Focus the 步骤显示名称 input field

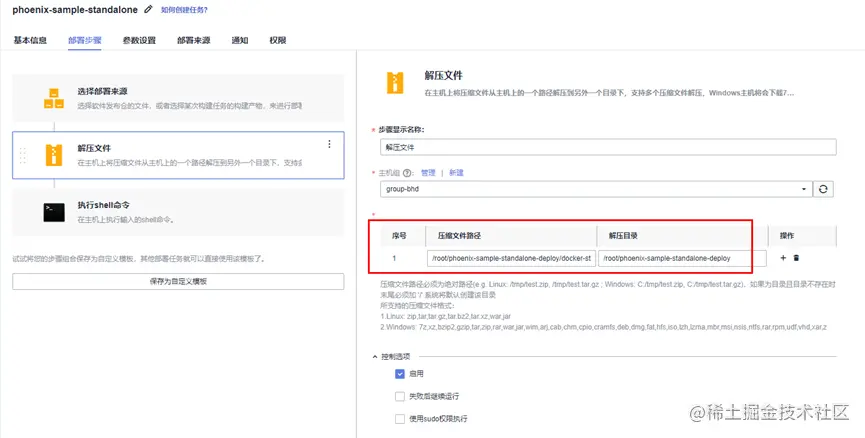tap(608, 147)
